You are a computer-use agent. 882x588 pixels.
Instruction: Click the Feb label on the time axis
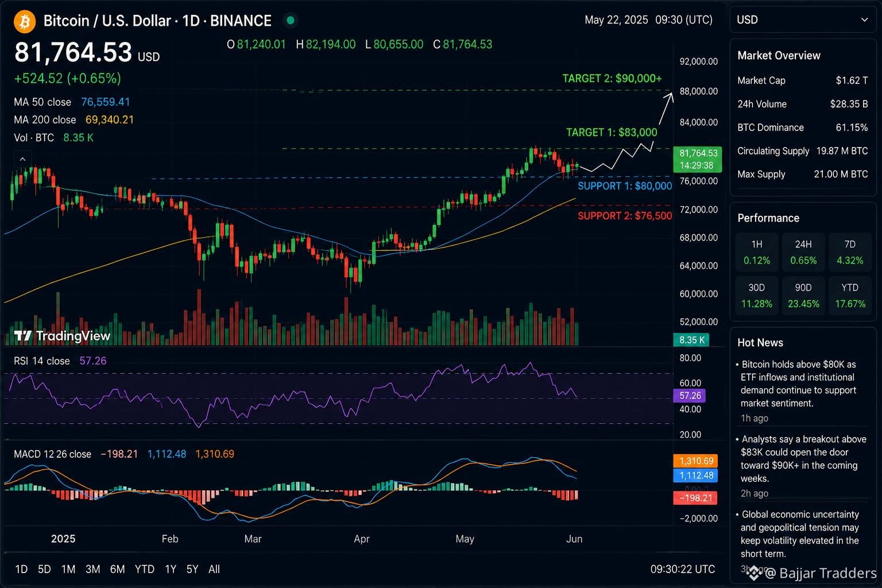coord(170,539)
